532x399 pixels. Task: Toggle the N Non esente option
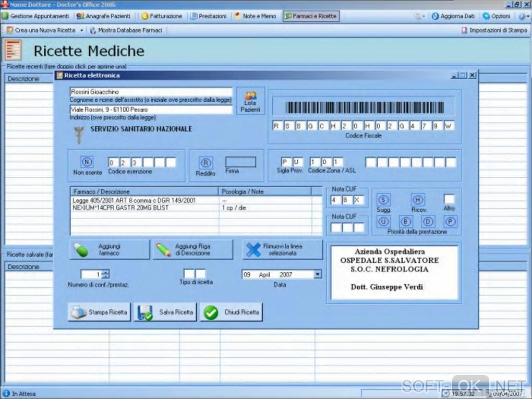87,162
